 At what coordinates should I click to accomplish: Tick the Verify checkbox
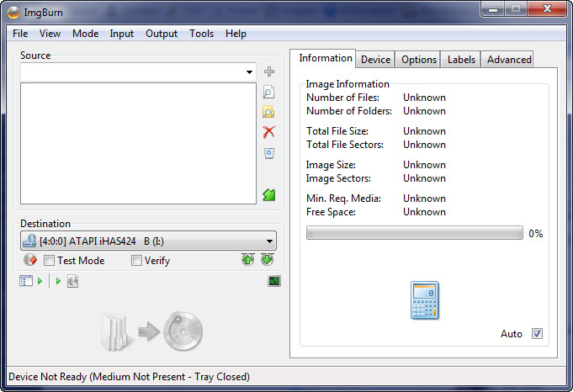coord(136,261)
